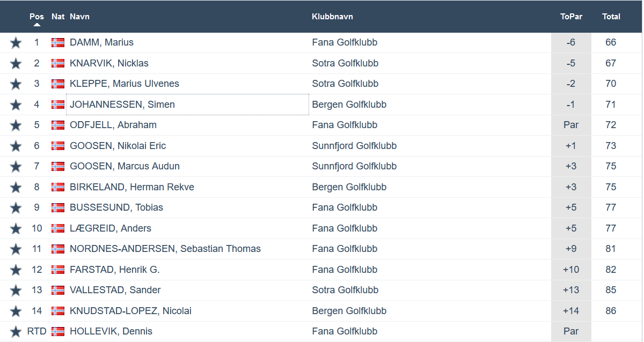Click the flag icon for GOOSEN, Nikolai Eric
644x342 pixels.
58,146
